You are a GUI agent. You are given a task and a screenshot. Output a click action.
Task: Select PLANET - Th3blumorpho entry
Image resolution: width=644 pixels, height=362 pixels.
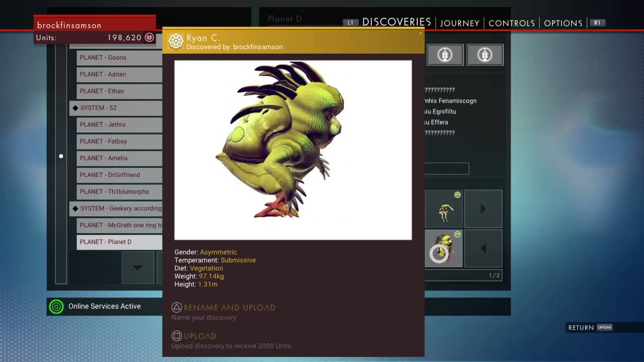120,192
